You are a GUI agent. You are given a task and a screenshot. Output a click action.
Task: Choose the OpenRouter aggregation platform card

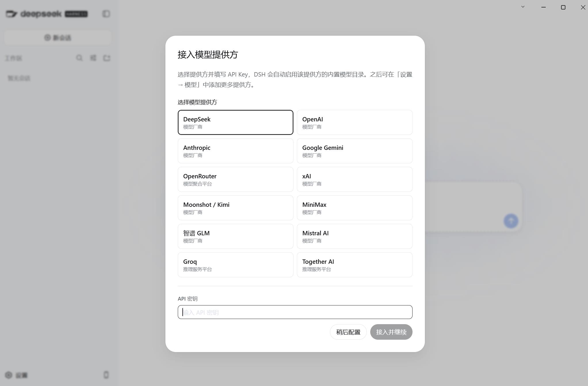235,179
